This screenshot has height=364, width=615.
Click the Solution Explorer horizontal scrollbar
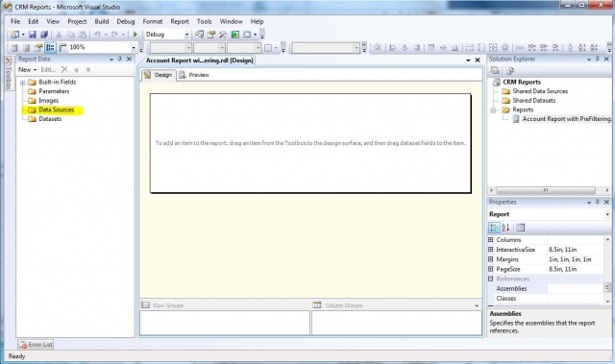coord(546,190)
